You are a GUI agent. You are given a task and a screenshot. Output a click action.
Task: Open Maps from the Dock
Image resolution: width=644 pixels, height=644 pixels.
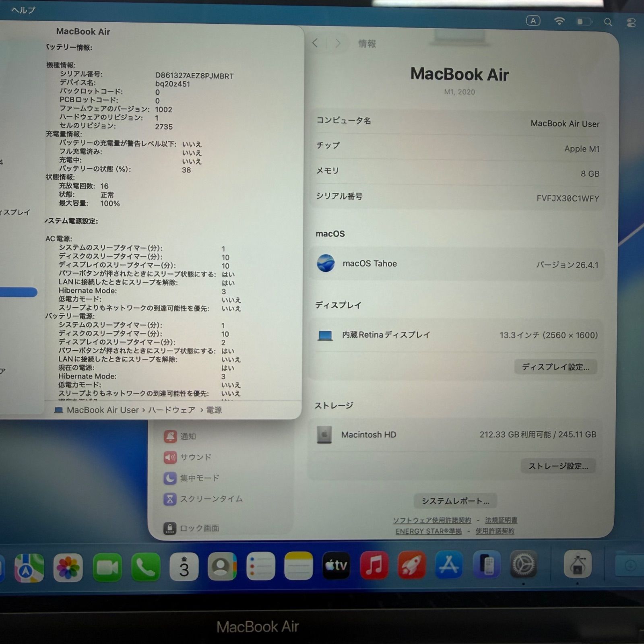29,568
